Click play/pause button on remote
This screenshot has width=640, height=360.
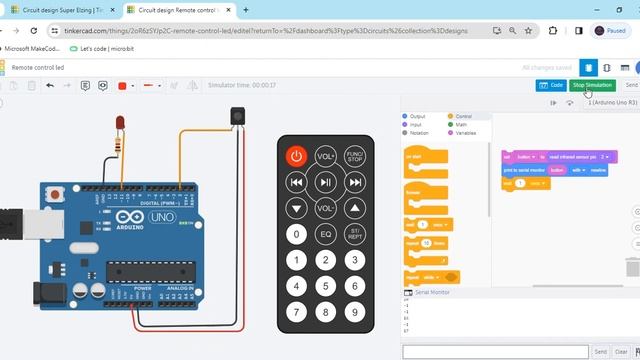coord(325,182)
